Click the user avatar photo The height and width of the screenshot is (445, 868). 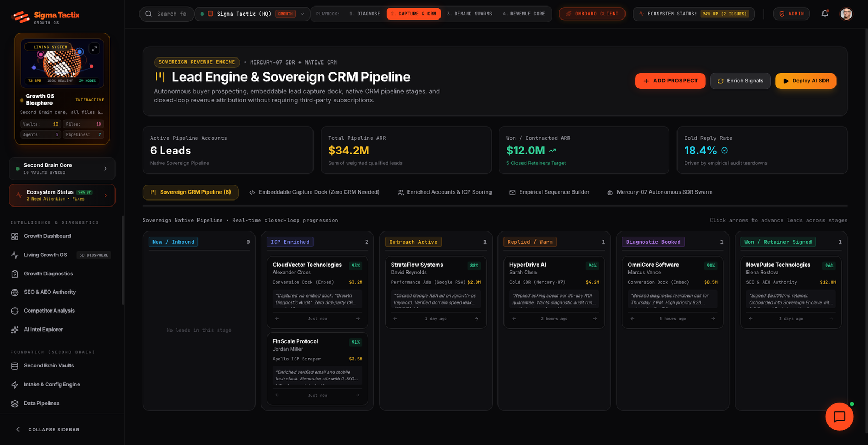point(846,14)
